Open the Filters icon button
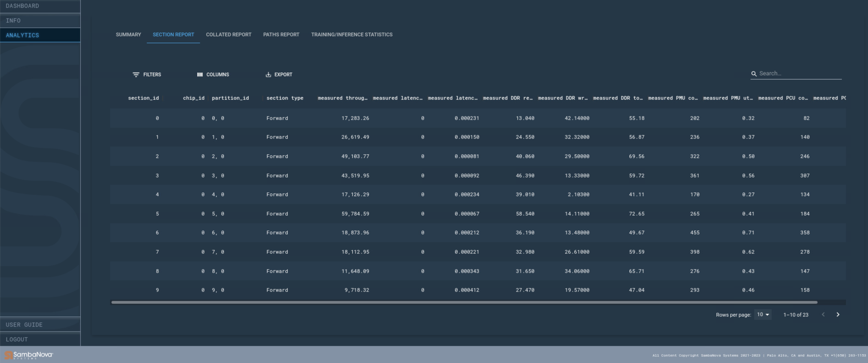868x363 pixels. point(136,75)
